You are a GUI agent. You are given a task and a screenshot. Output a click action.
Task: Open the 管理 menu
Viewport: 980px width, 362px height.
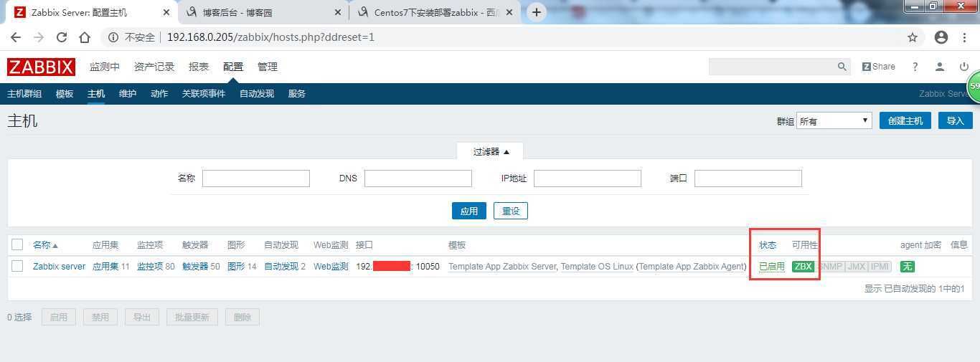[268, 67]
